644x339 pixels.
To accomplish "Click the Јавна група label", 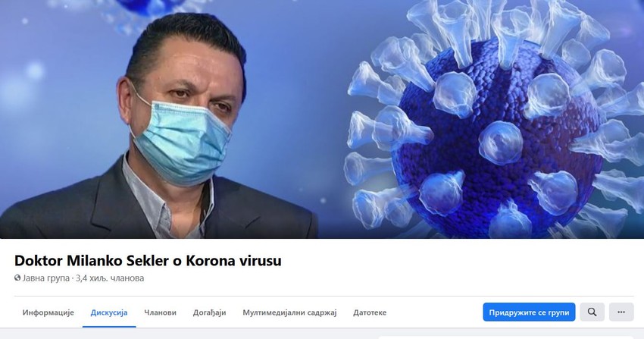I will pos(46,278).
